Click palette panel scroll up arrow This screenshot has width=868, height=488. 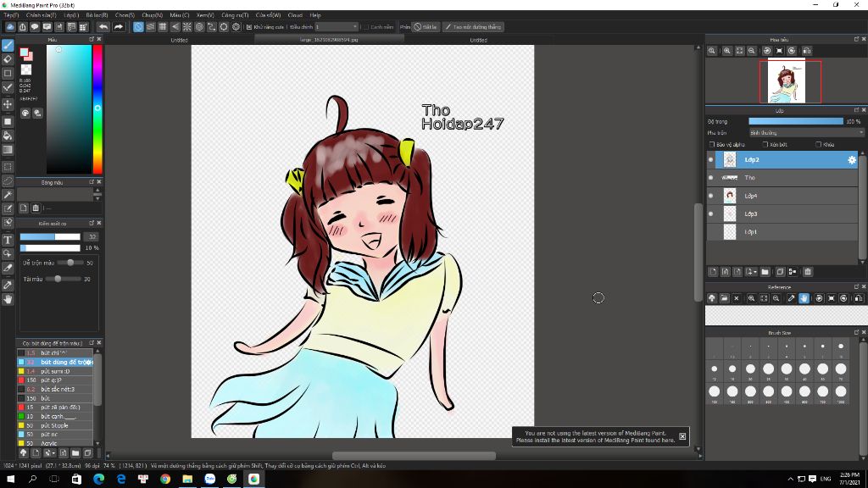tap(97, 191)
